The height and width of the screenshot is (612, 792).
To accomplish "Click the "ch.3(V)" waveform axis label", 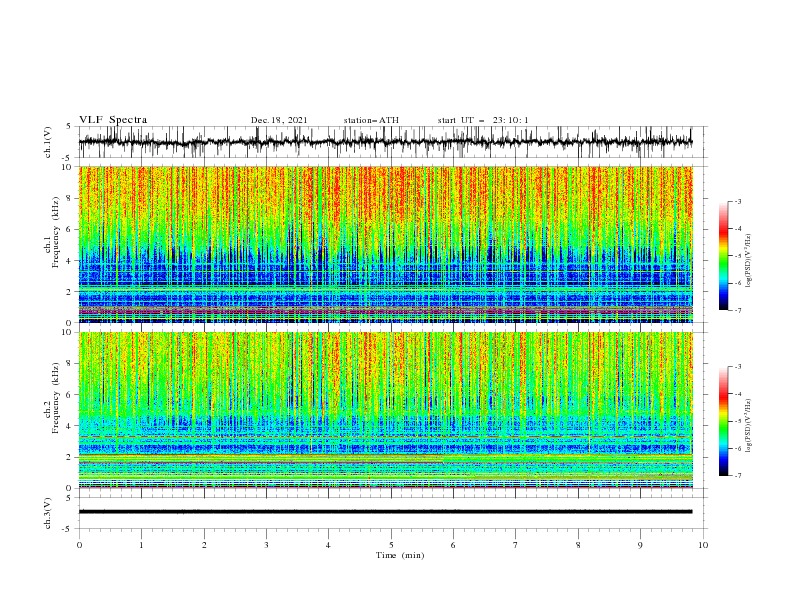I will click(x=48, y=513).
